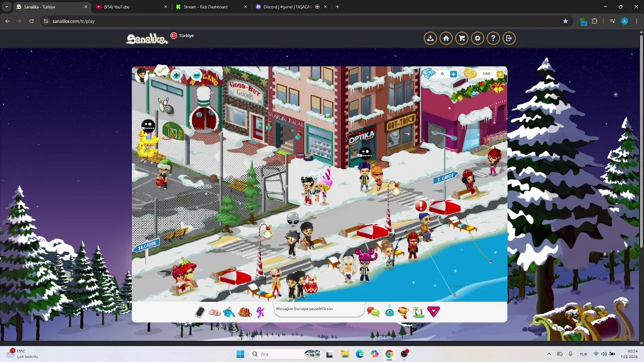Click the red exclamation alert marker
This screenshot has width=644, height=362.
click(421, 206)
